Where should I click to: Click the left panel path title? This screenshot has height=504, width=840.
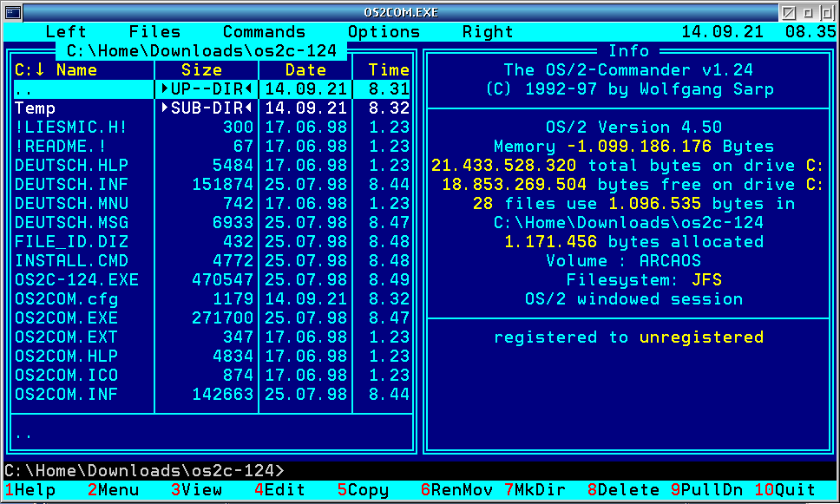pyautogui.click(x=201, y=51)
